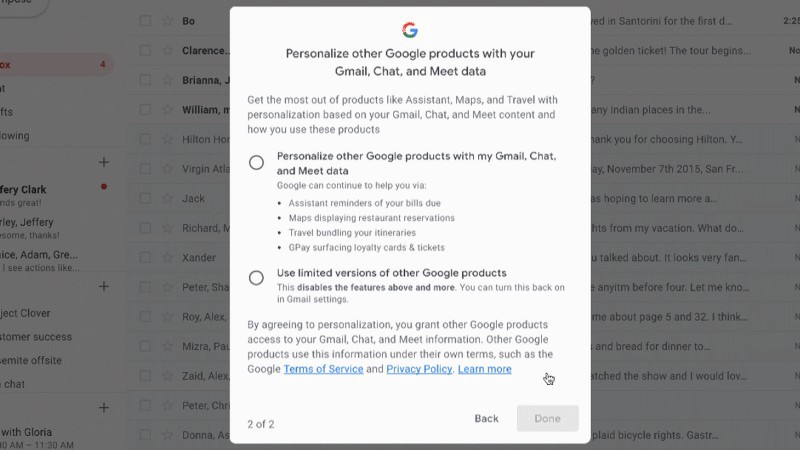The width and height of the screenshot is (800, 450).
Task: Tick the checkbox for Clarence's email
Action: pyautogui.click(x=145, y=51)
